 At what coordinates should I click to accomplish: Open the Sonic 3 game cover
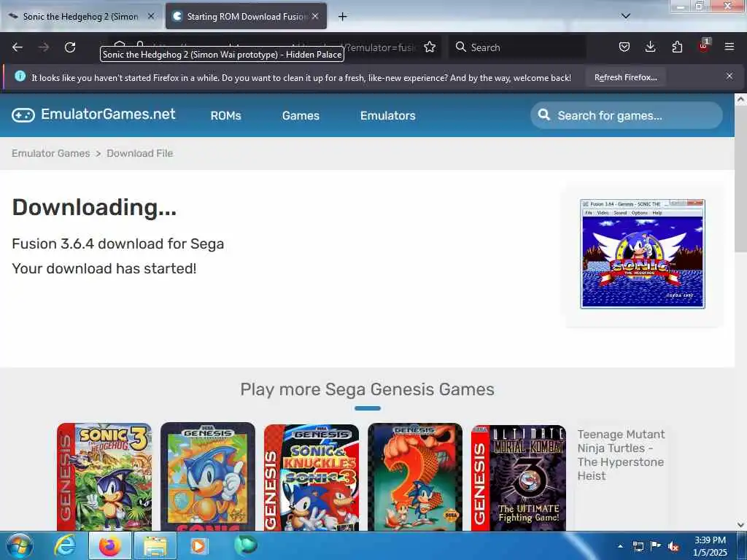pyautogui.click(x=104, y=477)
